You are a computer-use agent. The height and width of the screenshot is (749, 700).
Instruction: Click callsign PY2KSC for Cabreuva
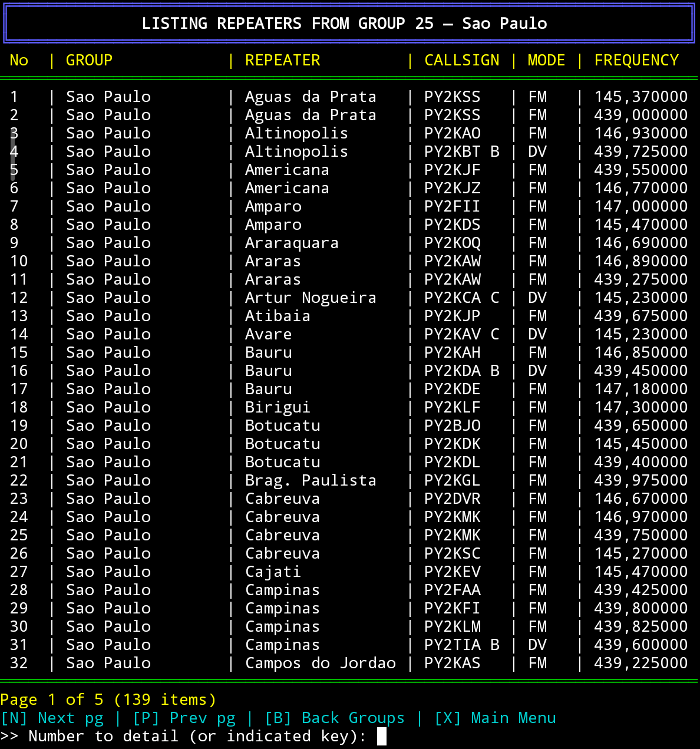tap(453, 553)
